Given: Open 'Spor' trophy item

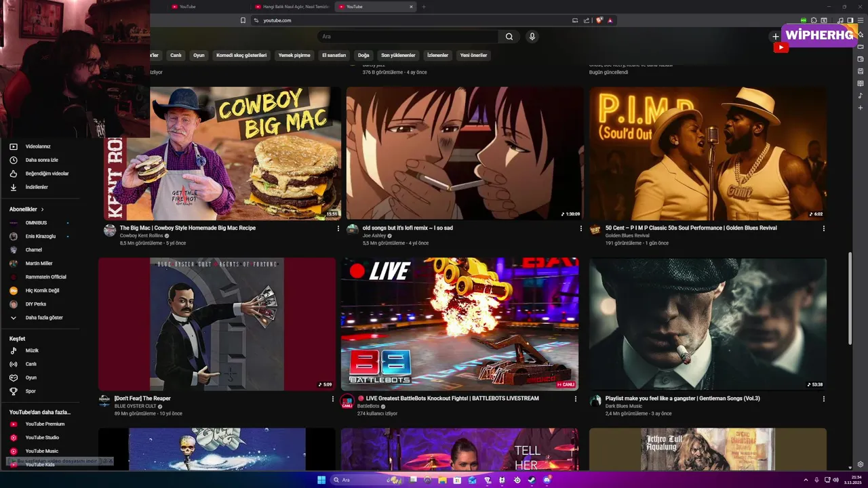Looking at the screenshot, I should (31, 391).
